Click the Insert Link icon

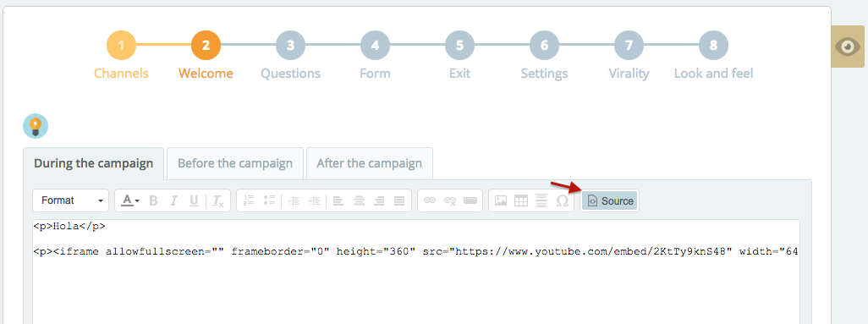coord(430,201)
